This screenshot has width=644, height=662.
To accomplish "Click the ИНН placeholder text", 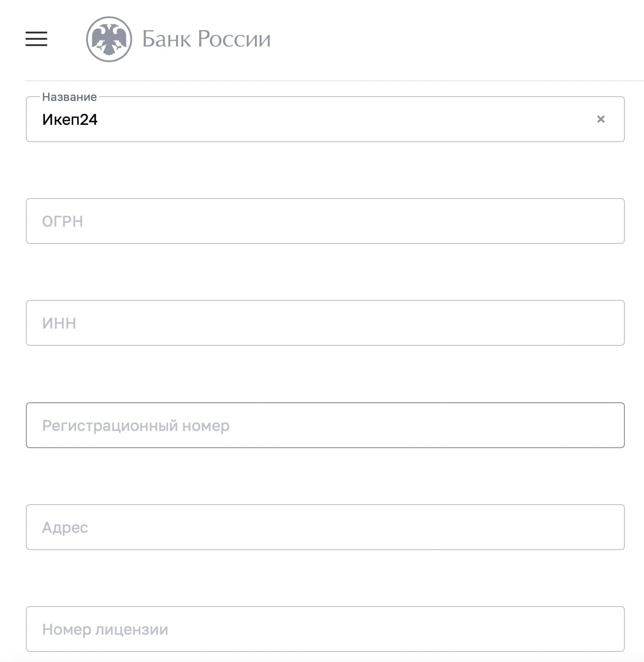I will [59, 323].
